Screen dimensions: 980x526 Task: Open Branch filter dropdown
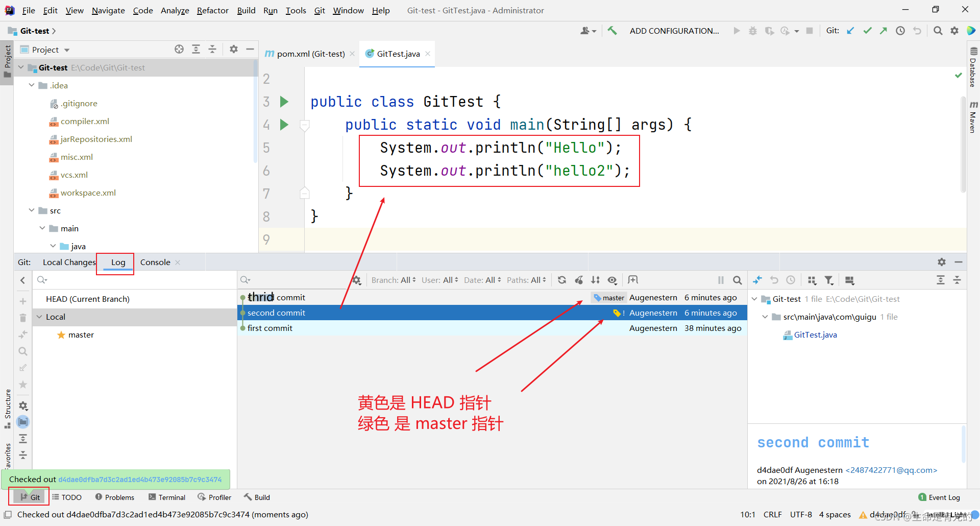[x=394, y=280]
